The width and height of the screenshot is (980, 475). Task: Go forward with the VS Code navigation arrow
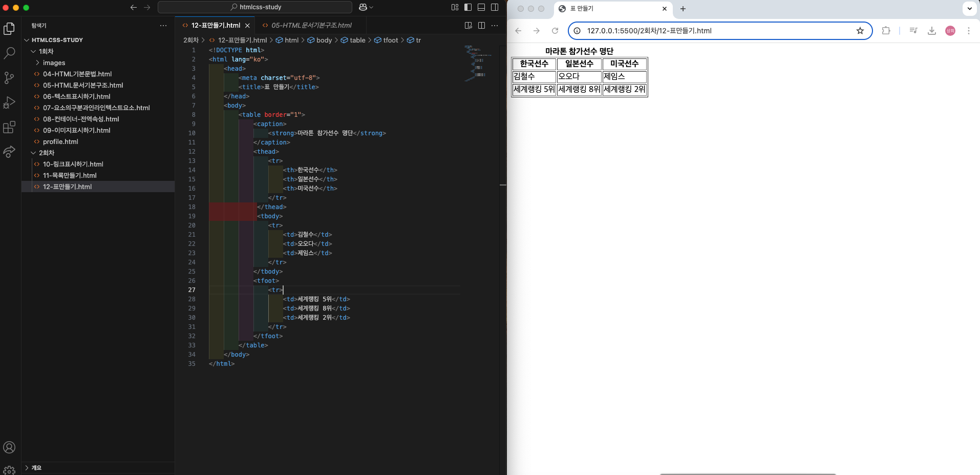pos(147,7)
